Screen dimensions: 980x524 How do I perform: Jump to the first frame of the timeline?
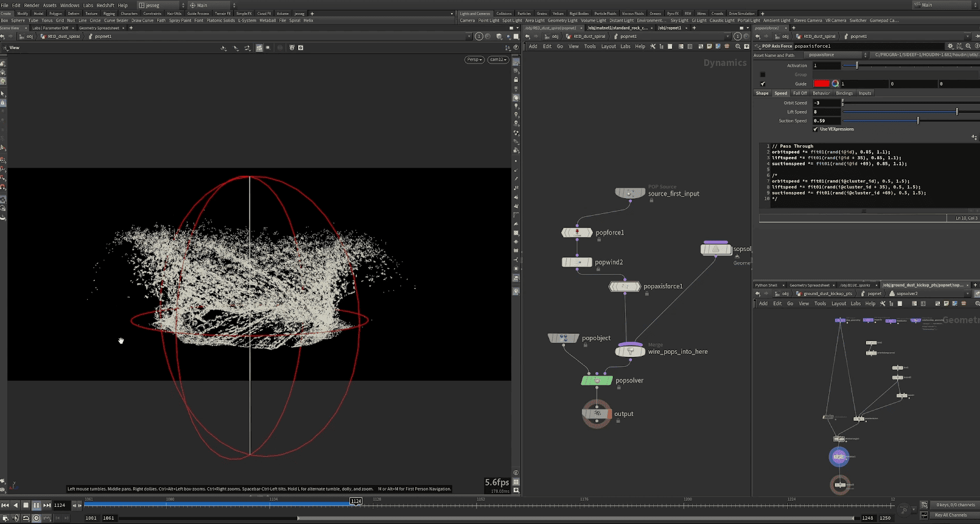point(5,505)
